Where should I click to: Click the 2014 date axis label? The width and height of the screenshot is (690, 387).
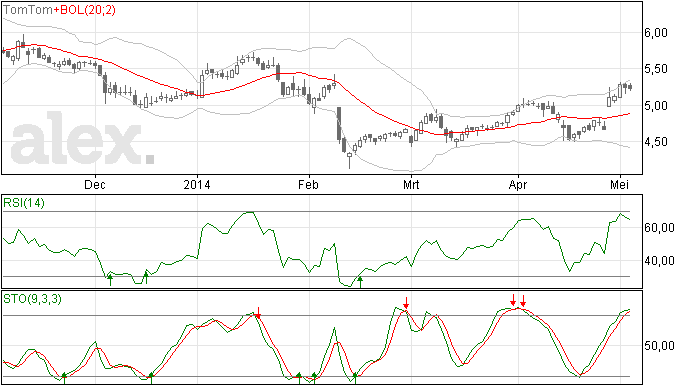197,184
